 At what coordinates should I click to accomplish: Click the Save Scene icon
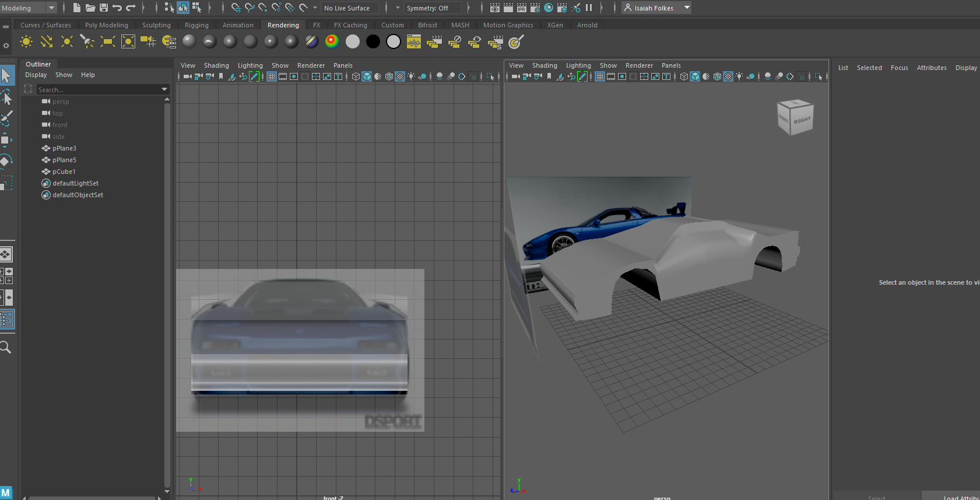point(104,8)
